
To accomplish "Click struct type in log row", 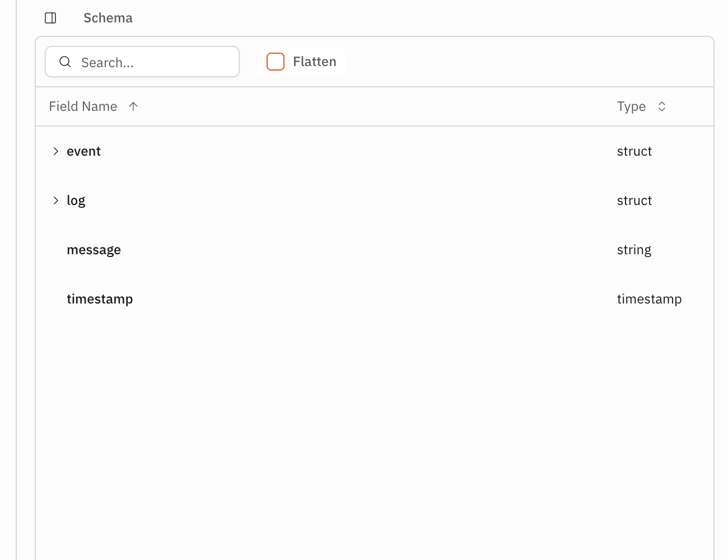I will (634, 200).
